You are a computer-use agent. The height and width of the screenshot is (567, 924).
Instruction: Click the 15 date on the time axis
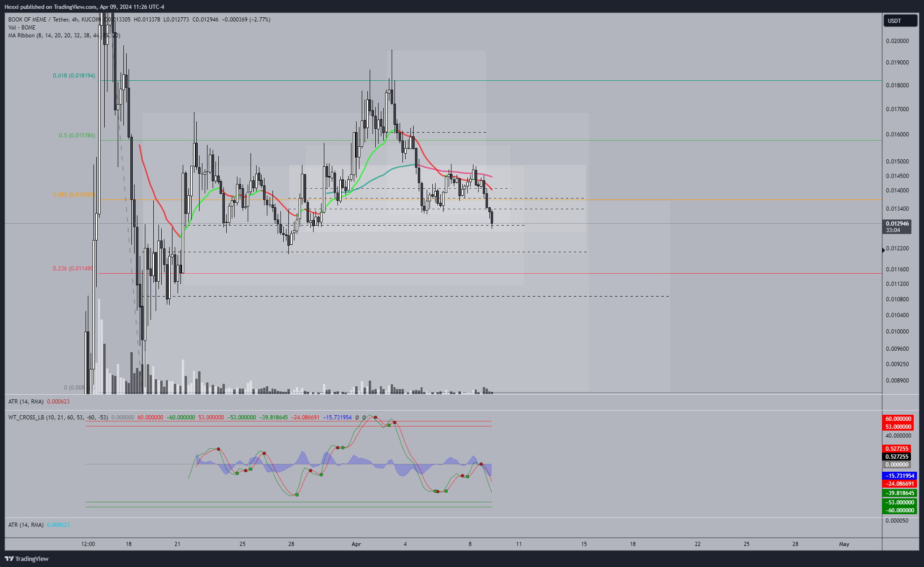(x=584, y=544)
